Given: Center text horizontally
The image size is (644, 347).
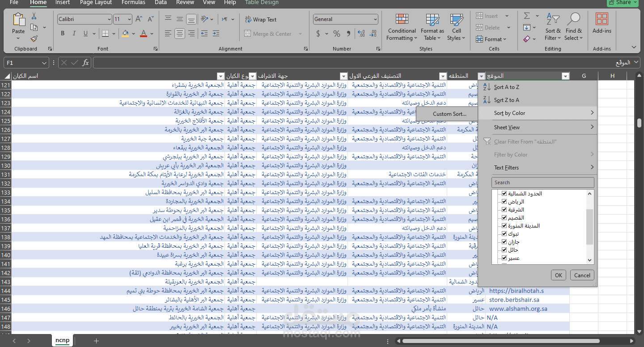Looking at the screenshot, I should (180, 34).
